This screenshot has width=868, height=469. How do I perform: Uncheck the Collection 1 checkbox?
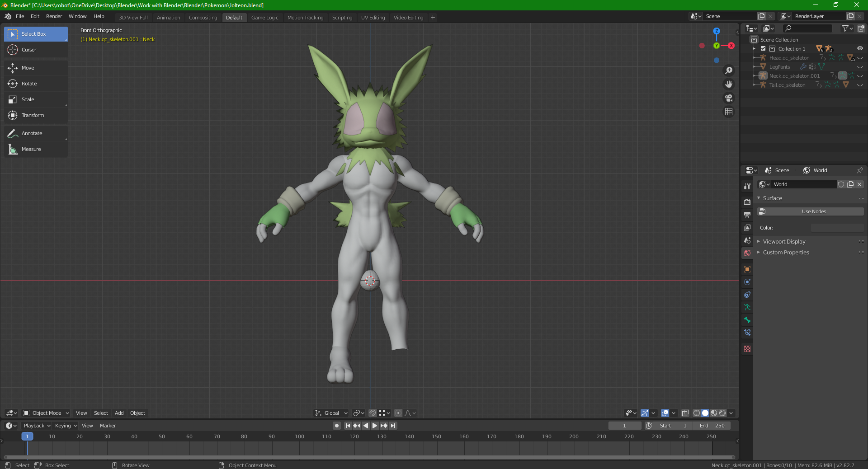tap(763, 49)
